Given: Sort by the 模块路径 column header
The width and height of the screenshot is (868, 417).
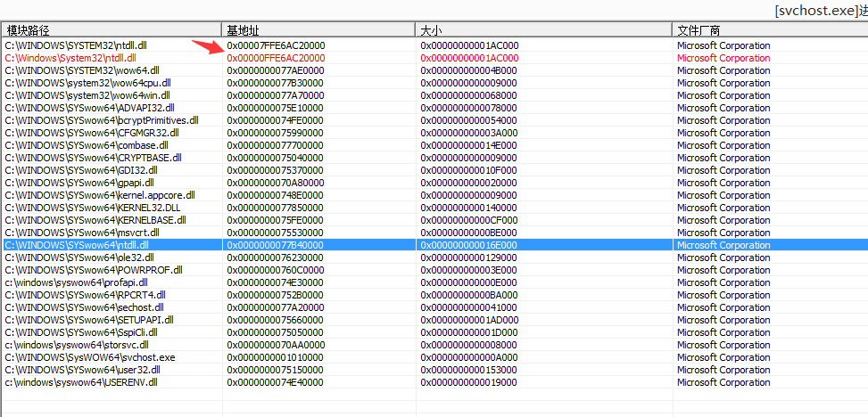Looking at the screenshot, I should 112,30.
